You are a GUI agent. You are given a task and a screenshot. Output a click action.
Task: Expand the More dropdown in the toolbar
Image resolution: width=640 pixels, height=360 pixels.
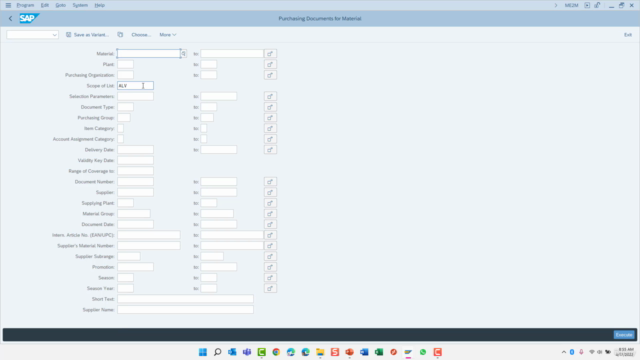coord(168,35)
